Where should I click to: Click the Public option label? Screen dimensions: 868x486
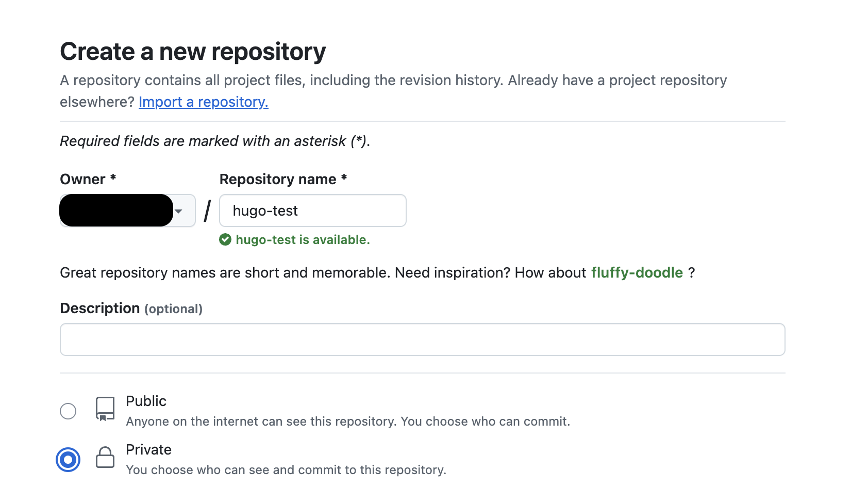[x=146, y=401]
